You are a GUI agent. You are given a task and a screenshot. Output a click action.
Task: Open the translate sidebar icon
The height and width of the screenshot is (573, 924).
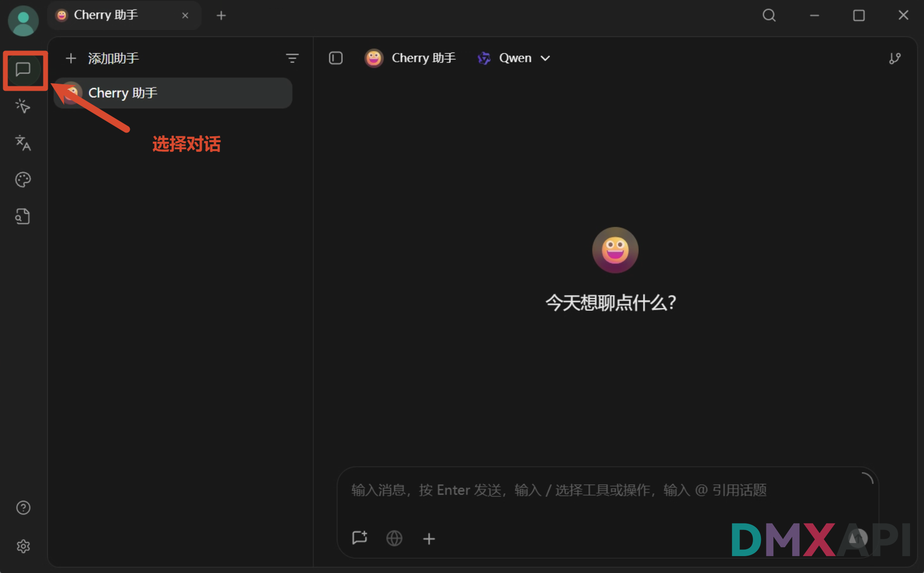click(23, 143)
